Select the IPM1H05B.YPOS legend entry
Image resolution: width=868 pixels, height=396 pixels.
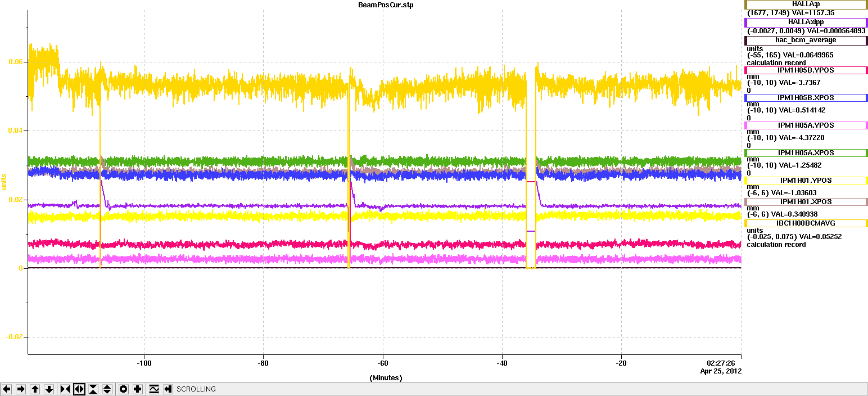[806, 70]
